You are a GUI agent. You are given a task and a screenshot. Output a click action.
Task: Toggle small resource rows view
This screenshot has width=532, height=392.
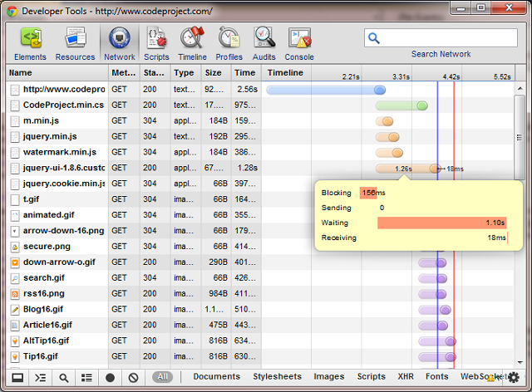click(86, 377)
